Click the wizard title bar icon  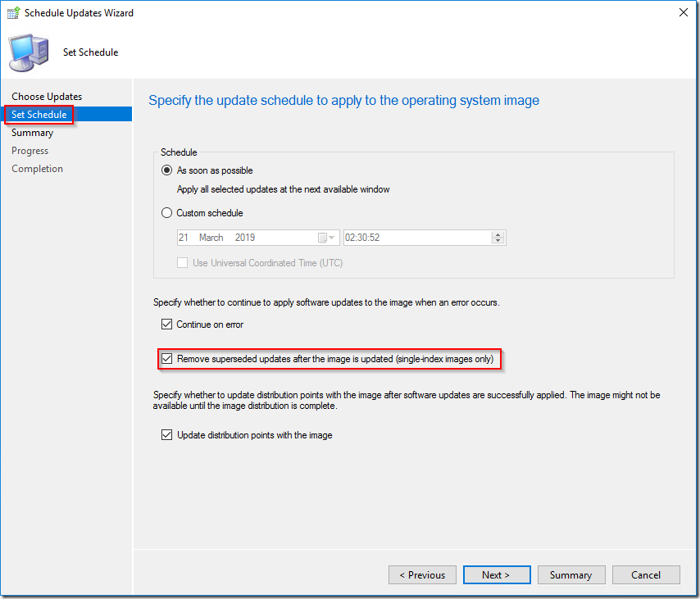click(x=14, y=13)
